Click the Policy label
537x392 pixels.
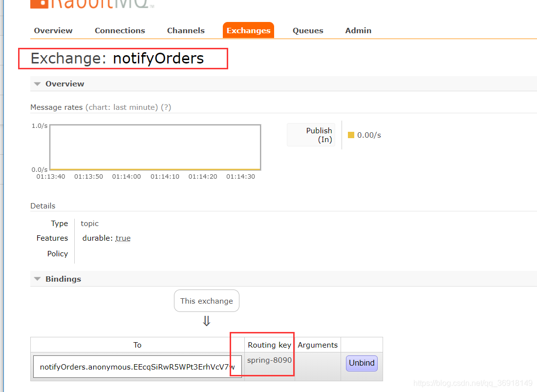click(x=58, y=253)
